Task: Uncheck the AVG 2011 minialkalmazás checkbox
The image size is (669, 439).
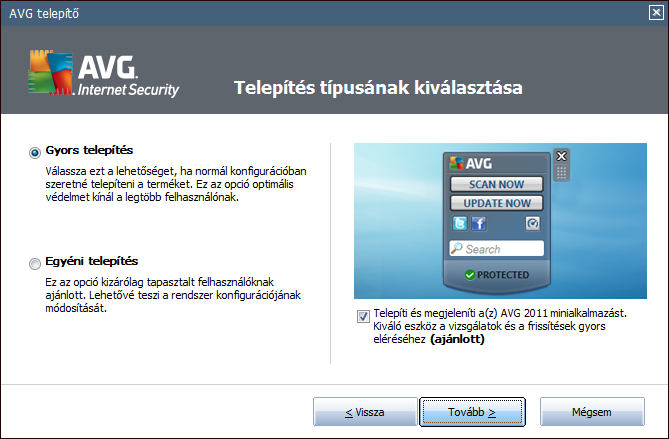Action: click(x=363, y=317)
